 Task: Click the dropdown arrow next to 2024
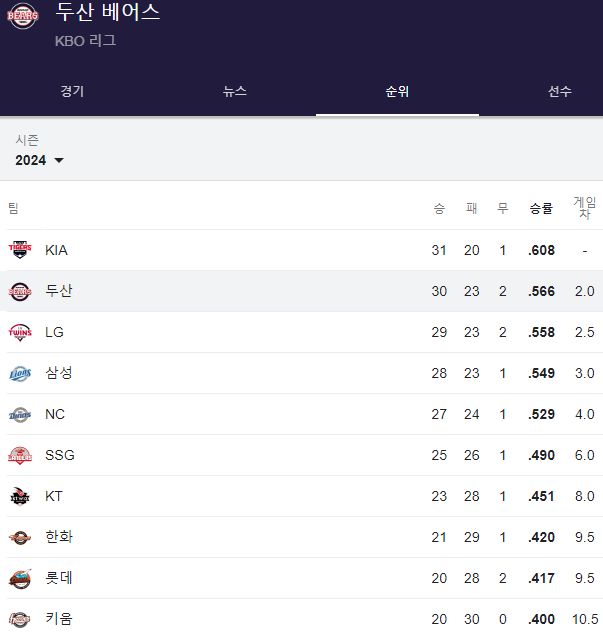tap(58, 161)
